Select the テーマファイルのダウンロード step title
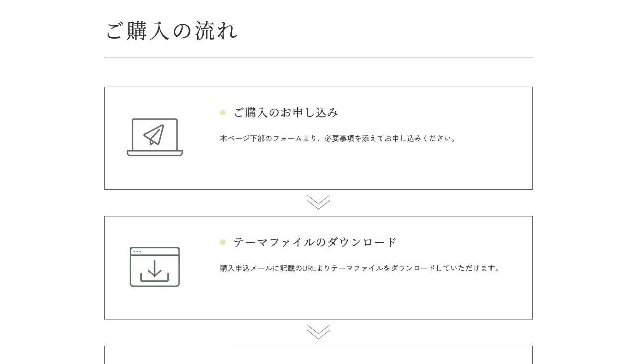 (x=315, y=242)
